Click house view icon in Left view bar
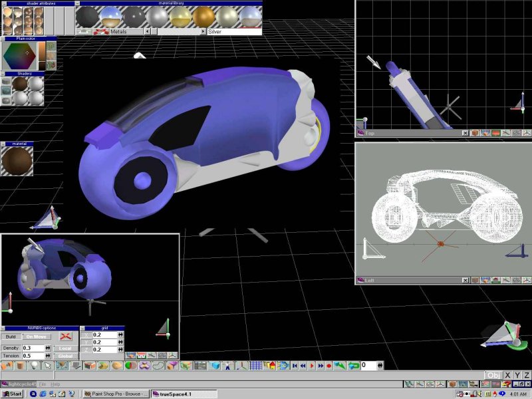532x399 pixels. coord(495,280)
